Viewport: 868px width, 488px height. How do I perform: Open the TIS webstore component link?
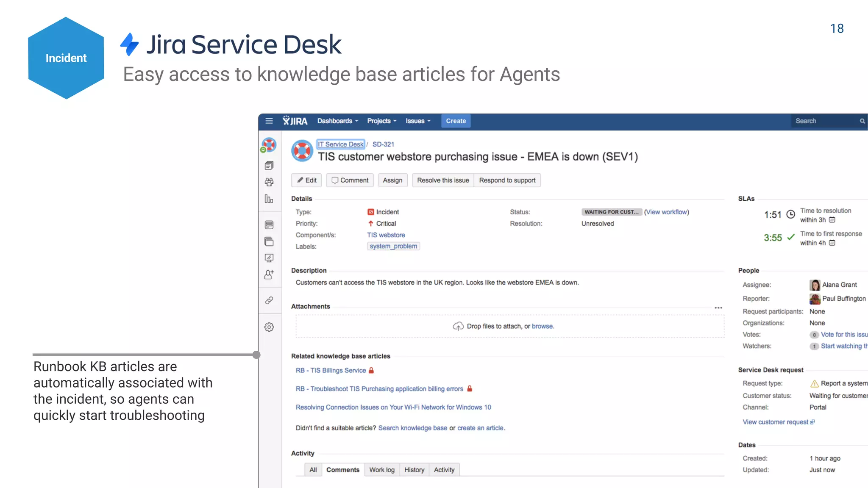click(386, 235)
